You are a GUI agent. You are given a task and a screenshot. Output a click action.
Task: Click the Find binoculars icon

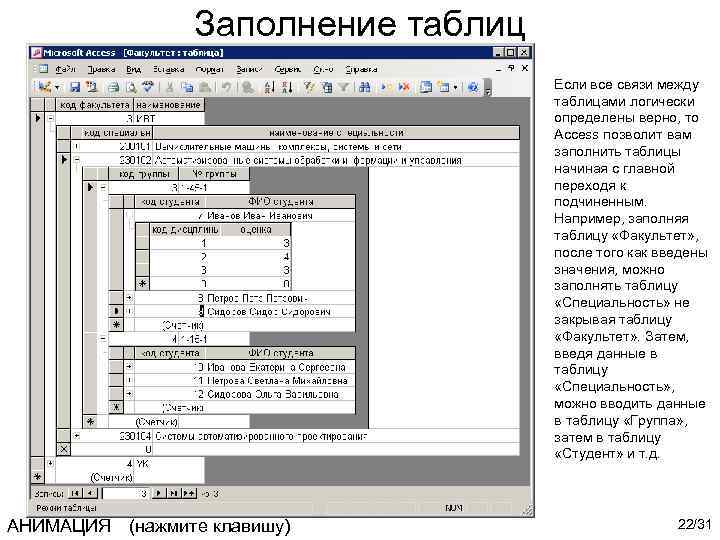pos(365,87)
